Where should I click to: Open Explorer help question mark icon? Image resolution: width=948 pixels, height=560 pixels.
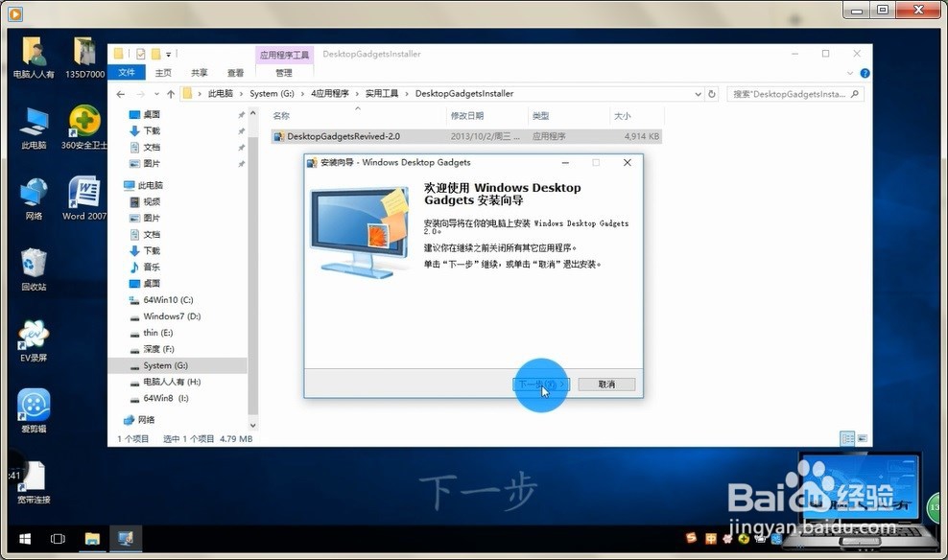click(865, 73)
